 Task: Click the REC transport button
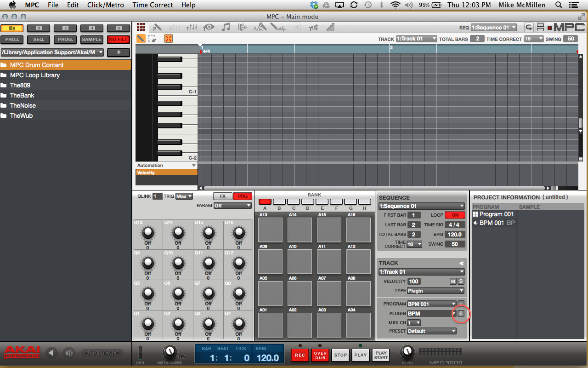tap(300, 355)
